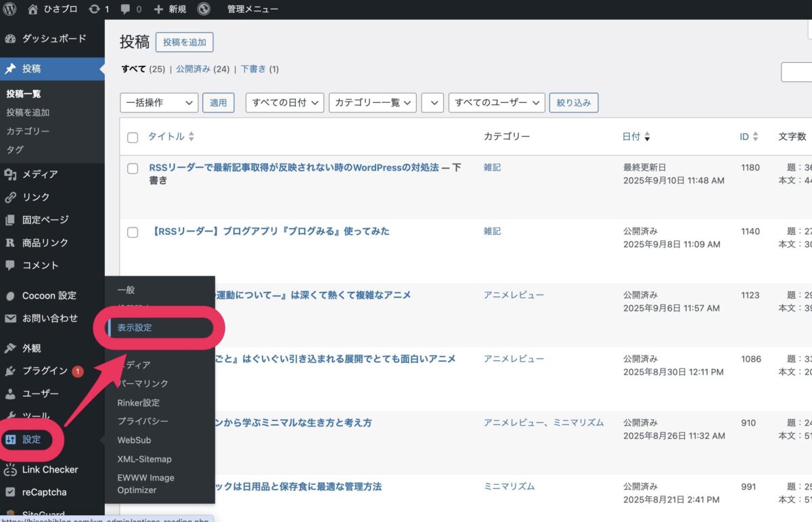812x522 pixels.
Task: Open the comments bubble icon in admin bar
Action: coord(125,9)
